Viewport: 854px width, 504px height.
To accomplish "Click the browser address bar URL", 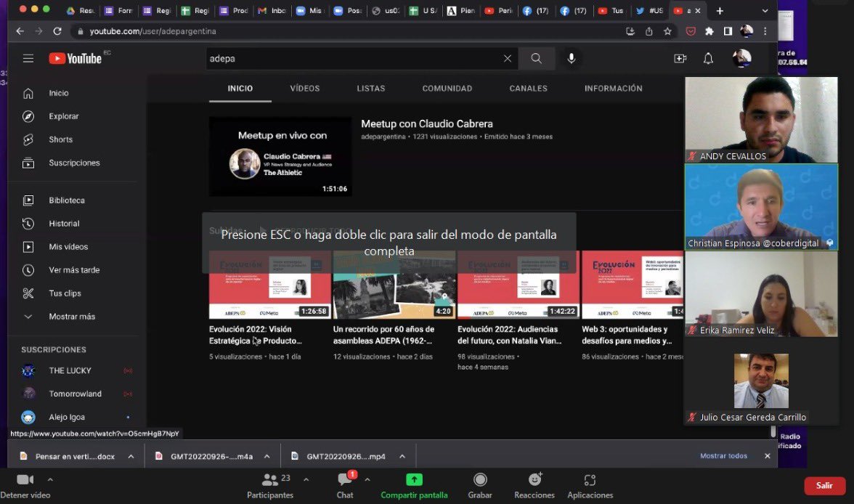I will pos(153,31).
